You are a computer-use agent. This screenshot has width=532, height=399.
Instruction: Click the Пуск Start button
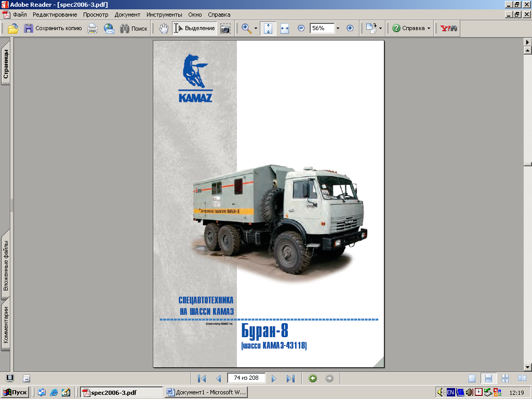15,393
